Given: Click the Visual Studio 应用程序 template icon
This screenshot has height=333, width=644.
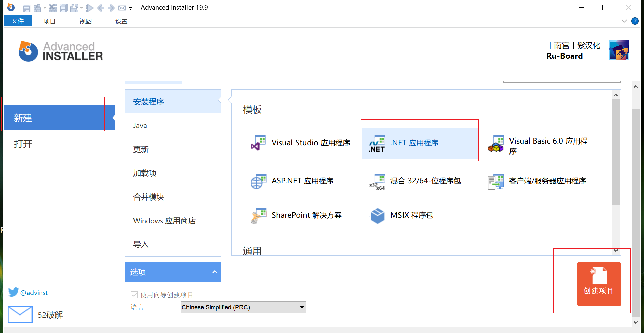Looking at the screenshot, I should pos(258,143).
